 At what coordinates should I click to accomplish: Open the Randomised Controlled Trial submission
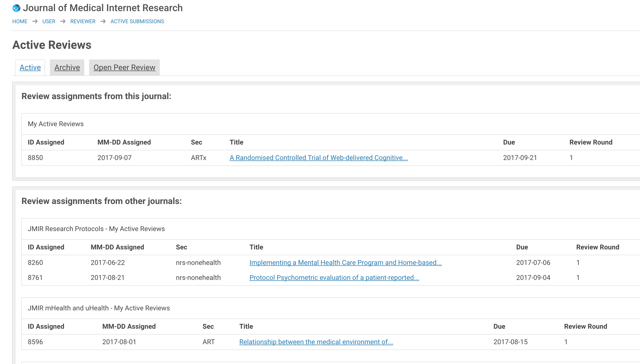point(319,158)
